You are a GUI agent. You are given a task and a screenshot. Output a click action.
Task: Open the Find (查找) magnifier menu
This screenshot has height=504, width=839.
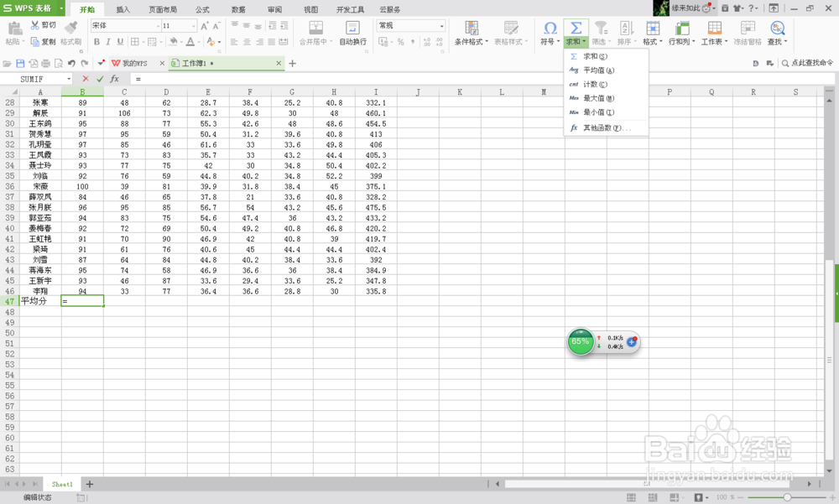click(778, 34)
